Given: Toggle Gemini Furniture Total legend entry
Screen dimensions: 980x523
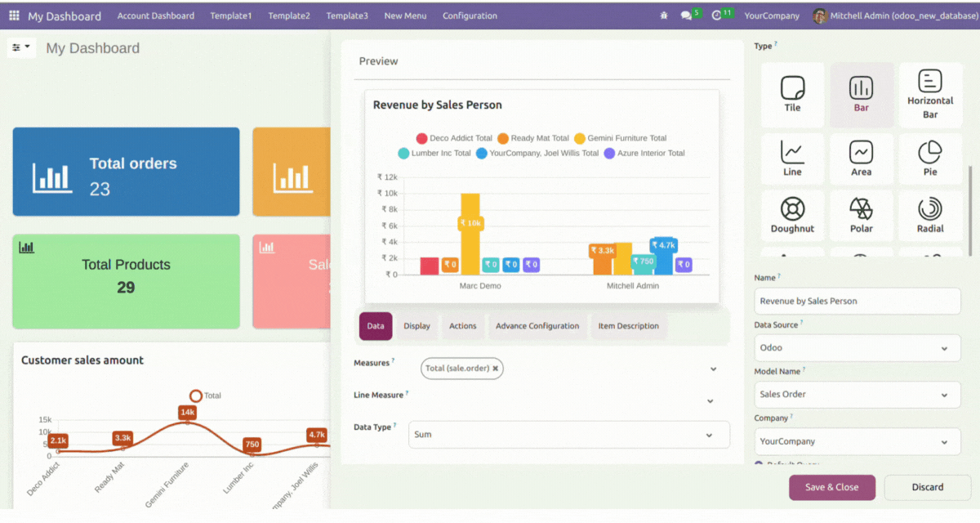Looking at the screenshot, I should (x=620, y=139).
